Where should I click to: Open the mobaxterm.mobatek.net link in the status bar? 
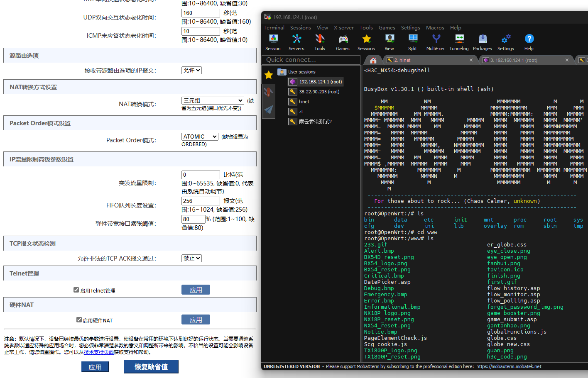[509, 366]
